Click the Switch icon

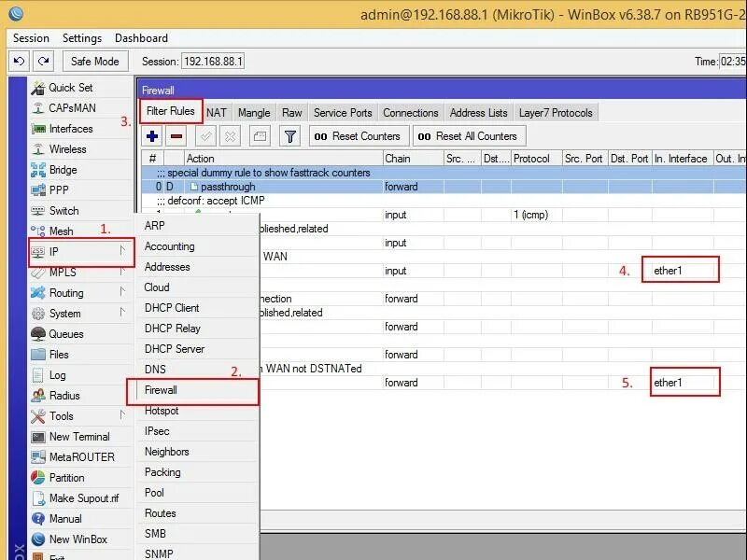(38, 211)
